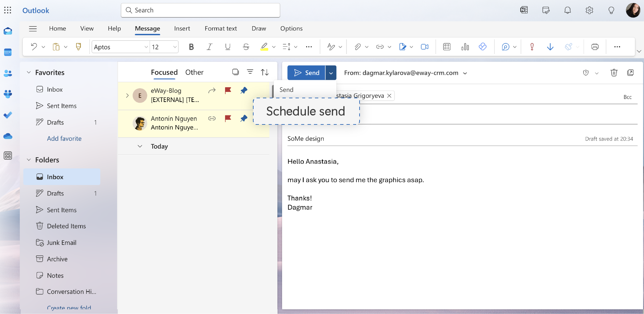Viewport: 644px width, 314px height.
Task: Open more formatting options ellipsis
Action: pos(309,47)
